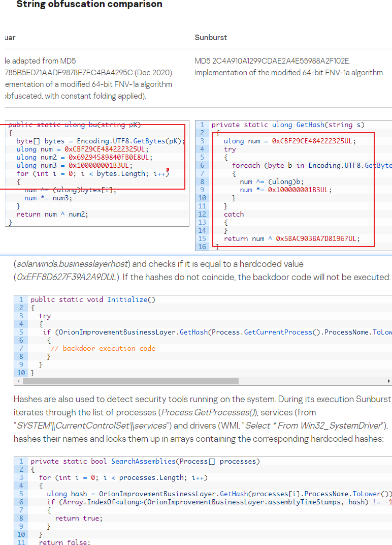Click the 'for (int i = 0; i < bytes.Length; i++)' line
Image resolution: width=392 pixels, height=545 pixels.
pyautogui.click(x=92, y=173)
